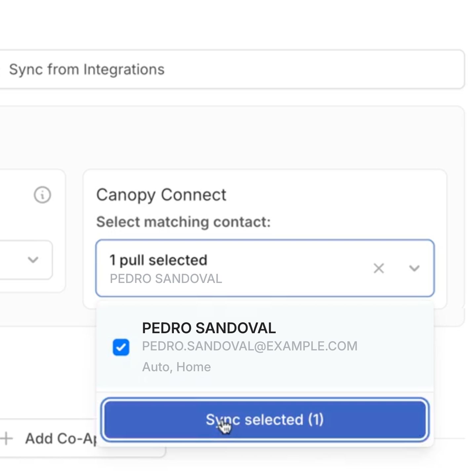
Task: Uncheck the PEDRO SANDOVAL checkbox
Action: coord(121,347)
